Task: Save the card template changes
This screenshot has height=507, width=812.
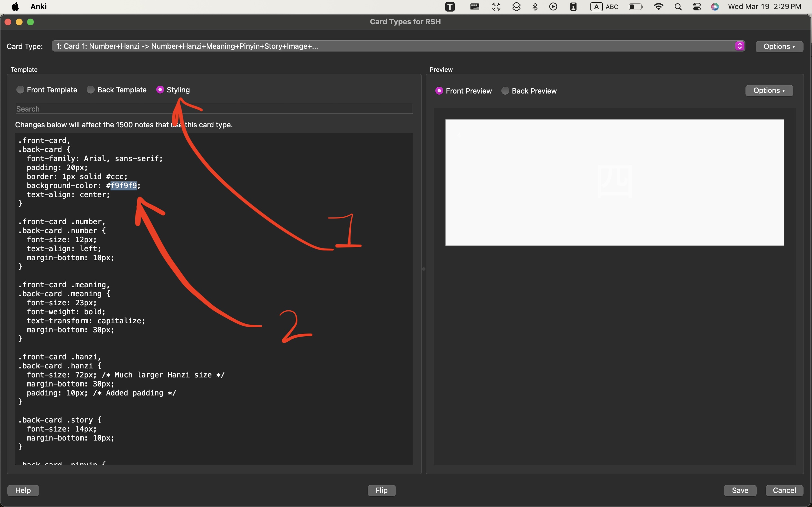Action: tap(740, 490)
